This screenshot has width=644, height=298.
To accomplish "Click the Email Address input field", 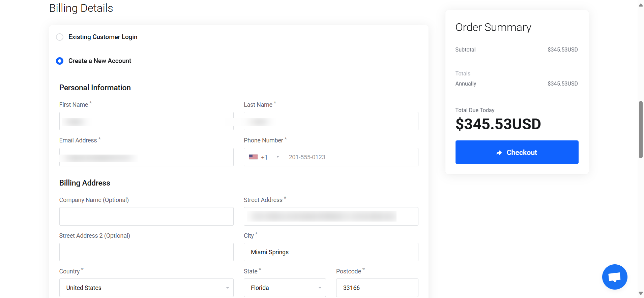I will (146, 157).
